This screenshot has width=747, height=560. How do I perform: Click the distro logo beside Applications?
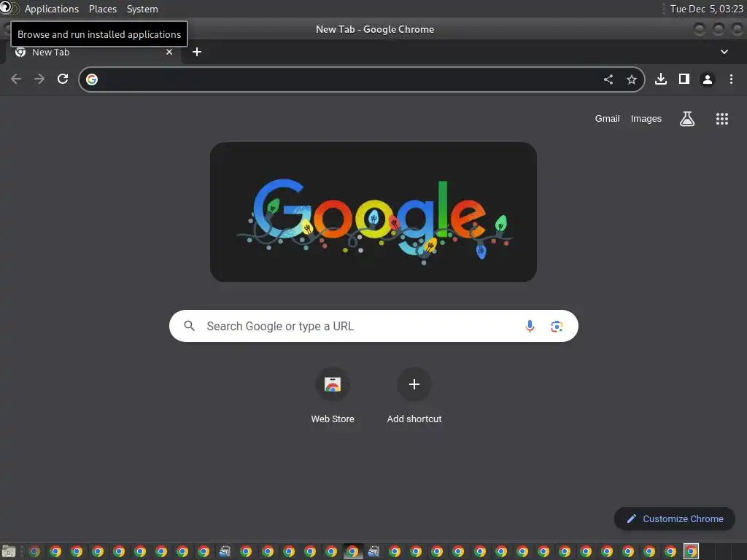(x=9, y=8)
